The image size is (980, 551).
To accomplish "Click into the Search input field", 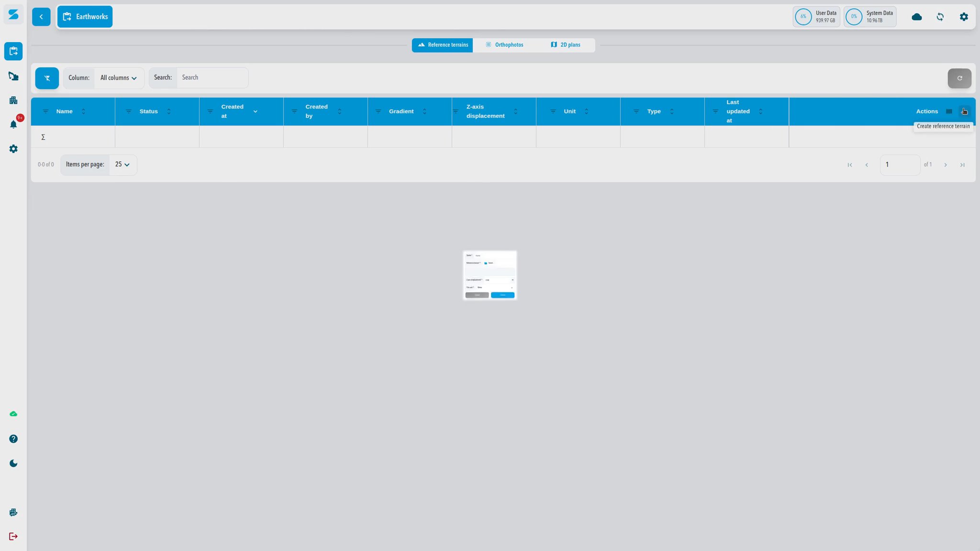I will pos(212,77).
